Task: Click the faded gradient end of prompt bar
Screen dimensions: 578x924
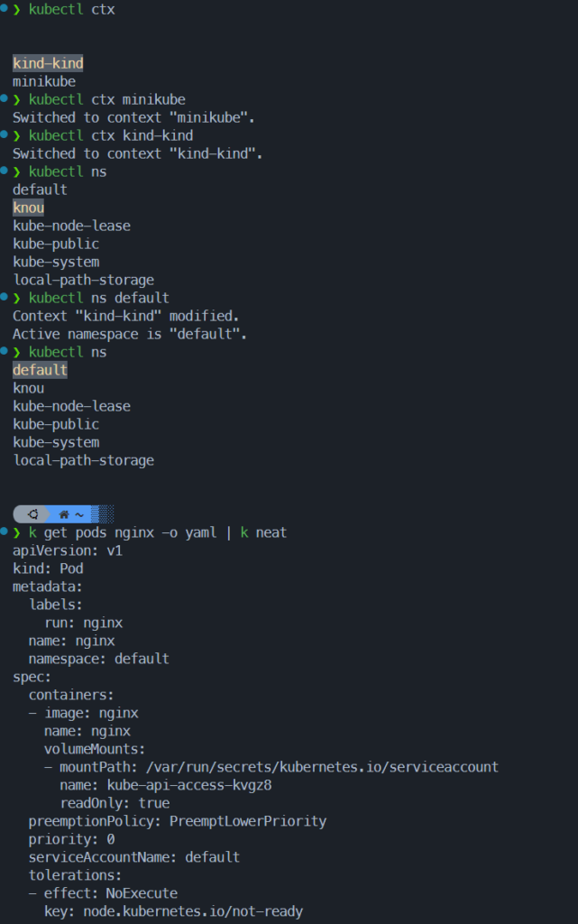Action: point(103,513)
